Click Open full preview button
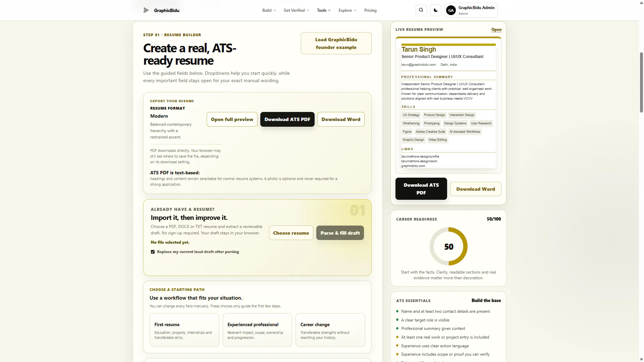 click(232, 119)
